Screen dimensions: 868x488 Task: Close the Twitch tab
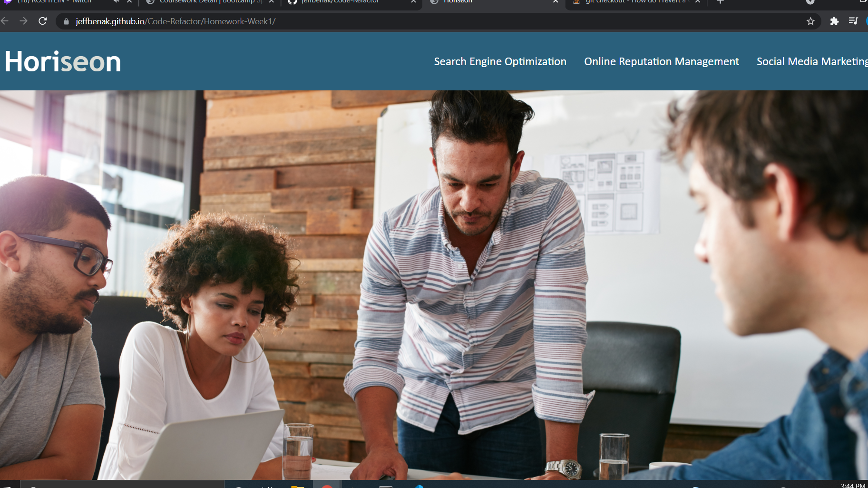pos(129,2)
